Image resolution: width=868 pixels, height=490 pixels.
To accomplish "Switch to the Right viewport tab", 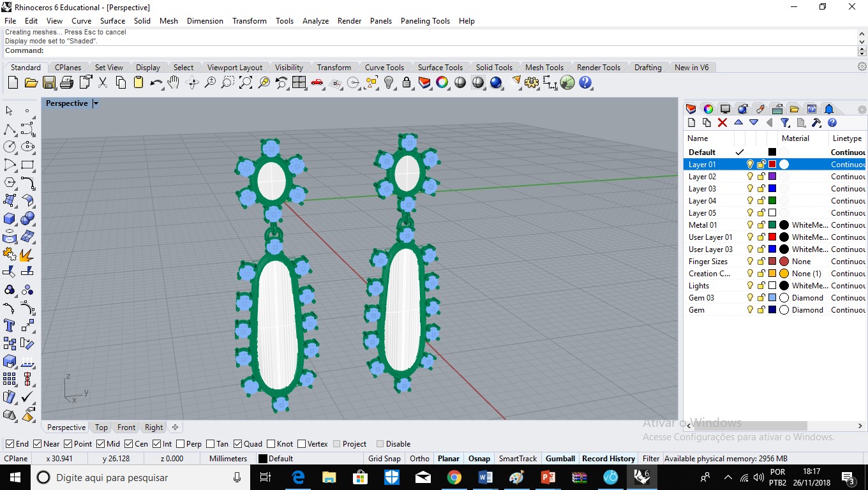I will click(x=154, y=427).
